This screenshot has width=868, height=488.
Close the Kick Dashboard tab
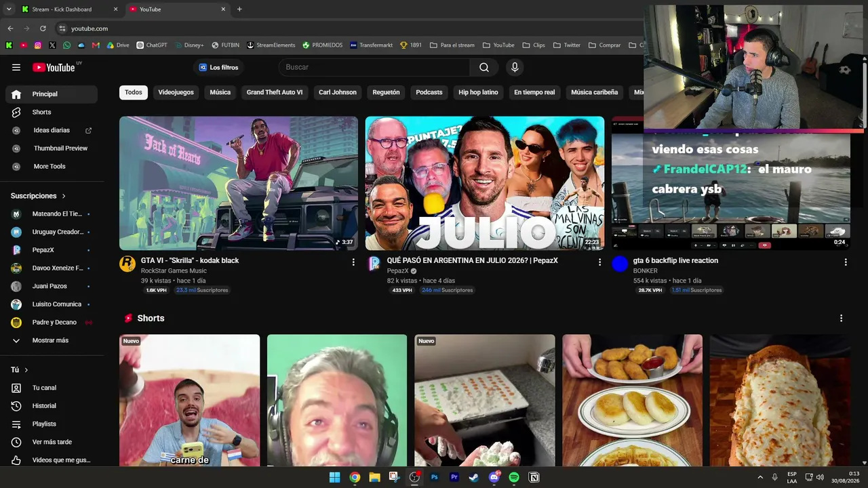(115, 9)
